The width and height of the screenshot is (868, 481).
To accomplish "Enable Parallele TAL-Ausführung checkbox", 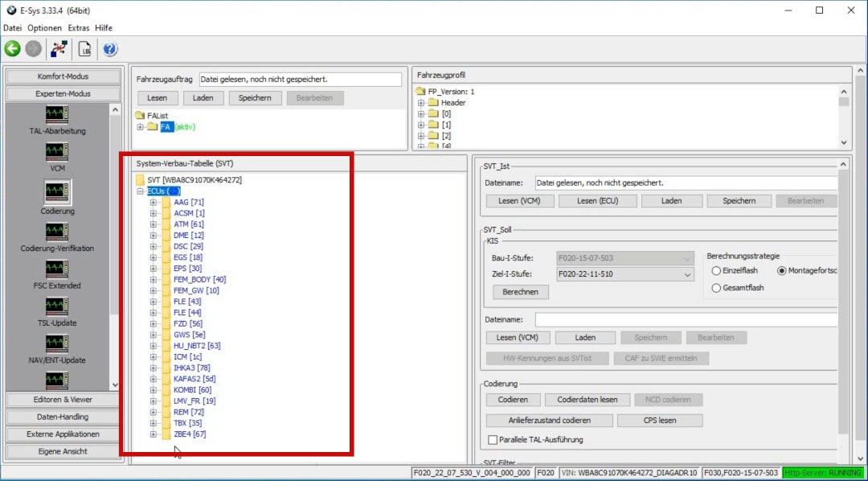I will pyautogui.click(x=493, y=440).
